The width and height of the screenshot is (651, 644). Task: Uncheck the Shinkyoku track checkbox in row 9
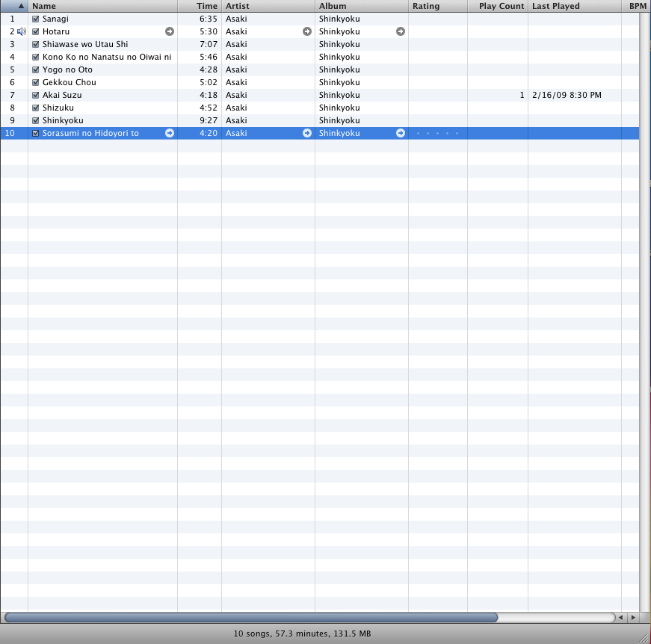pos(36,121)
